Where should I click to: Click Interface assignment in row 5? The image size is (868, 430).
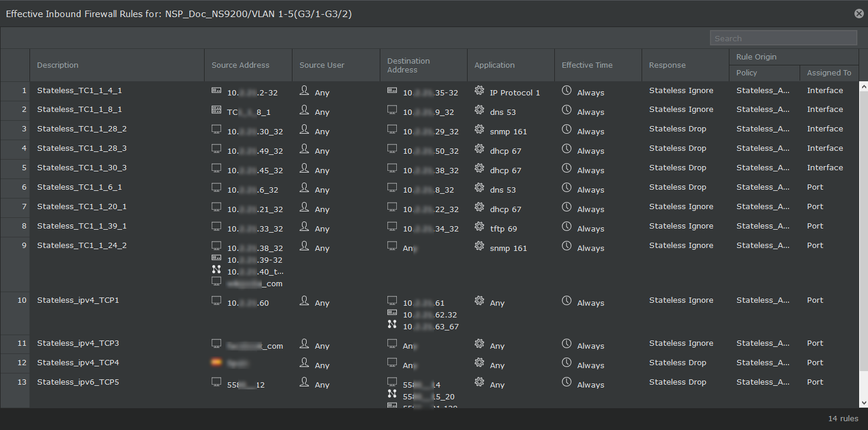pyautogui.click(x=825, y=168)
